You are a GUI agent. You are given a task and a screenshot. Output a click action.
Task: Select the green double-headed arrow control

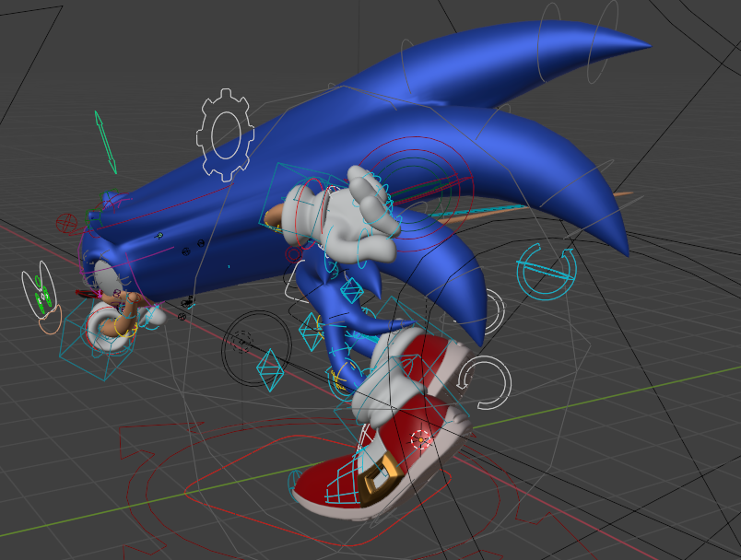(105, 142)
